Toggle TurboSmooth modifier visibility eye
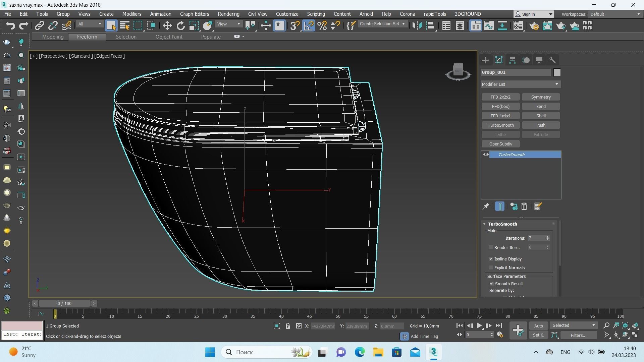Image resolution: width=644 pixels, height=362 pixels. click(486, 155)
